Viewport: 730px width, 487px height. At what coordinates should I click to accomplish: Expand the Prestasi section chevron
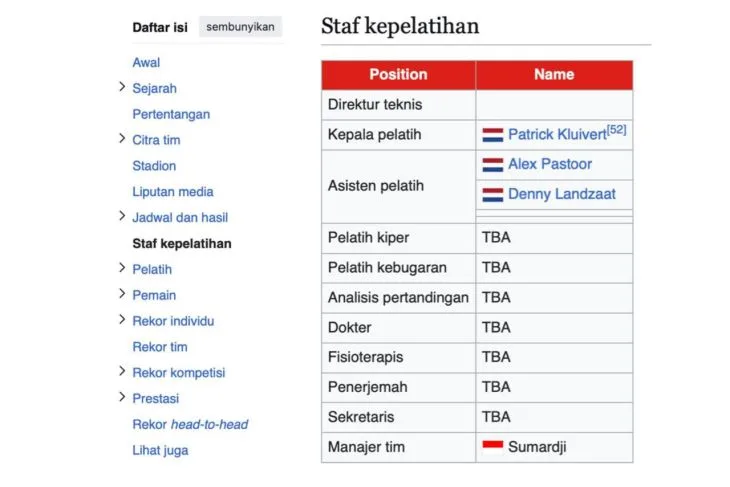coord(122,398)
